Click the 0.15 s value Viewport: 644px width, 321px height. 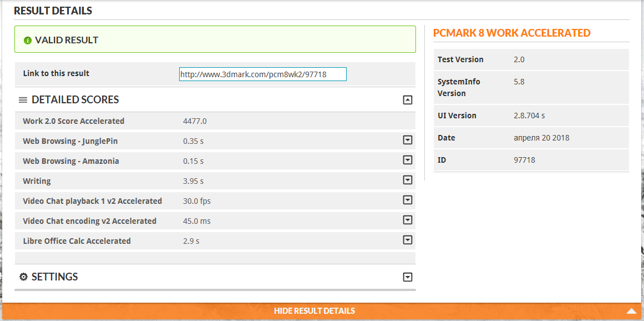click(194, 161)
